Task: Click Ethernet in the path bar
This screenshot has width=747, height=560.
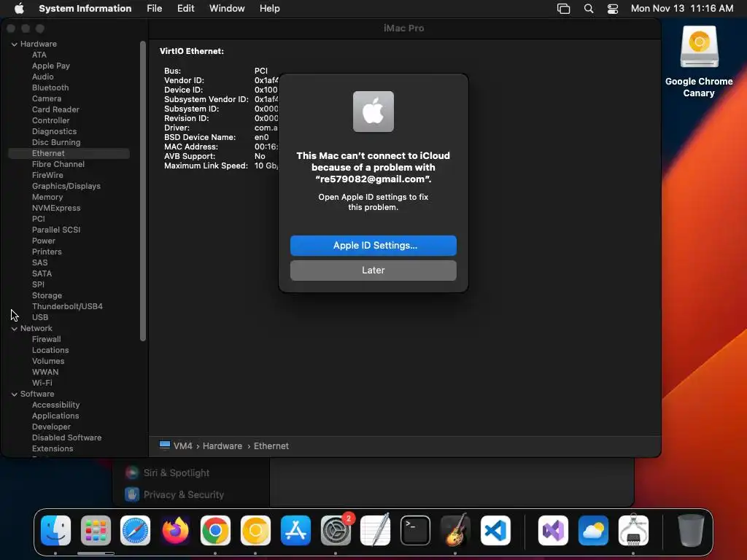Action: pos(271,446)
